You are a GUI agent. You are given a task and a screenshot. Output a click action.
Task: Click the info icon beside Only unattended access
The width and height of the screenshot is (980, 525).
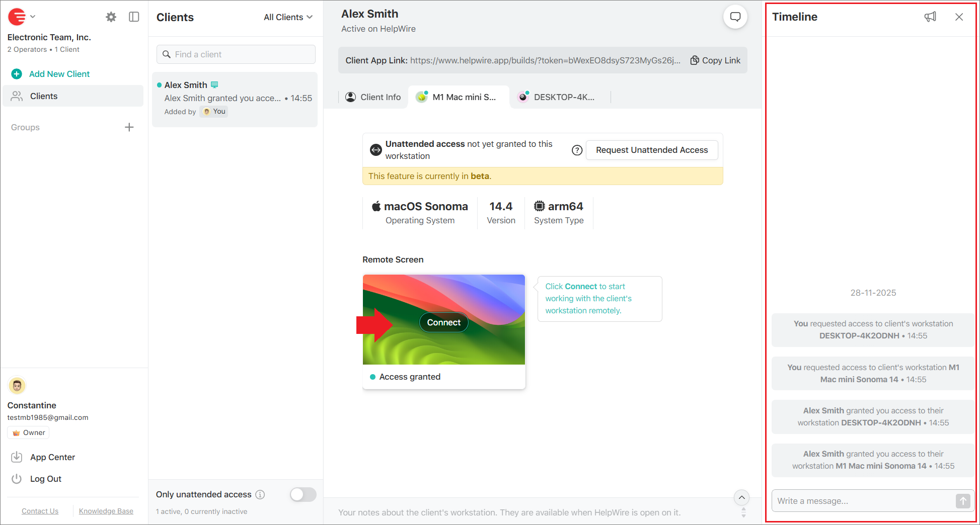point(260,494)
